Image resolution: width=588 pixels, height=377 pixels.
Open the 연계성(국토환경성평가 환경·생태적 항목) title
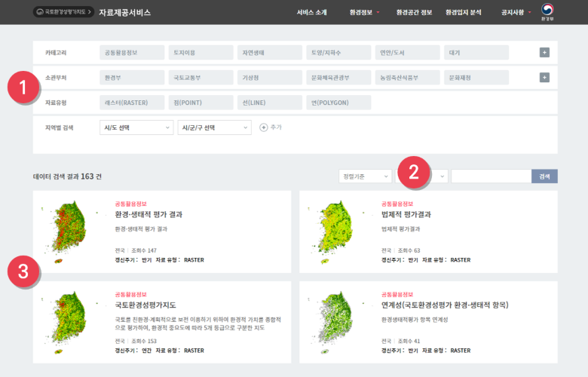pos(445,305)
